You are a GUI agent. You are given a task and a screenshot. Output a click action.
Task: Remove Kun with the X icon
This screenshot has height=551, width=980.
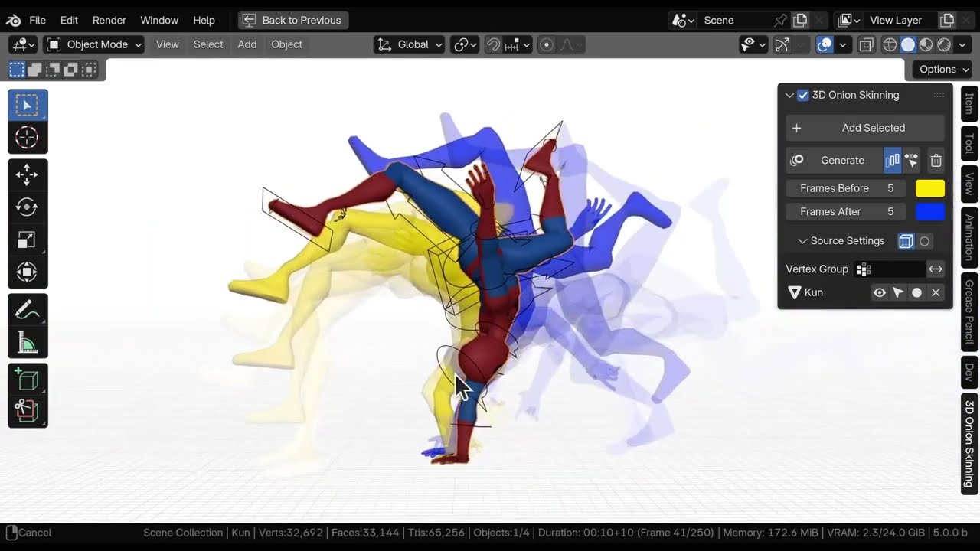point(936,292)
